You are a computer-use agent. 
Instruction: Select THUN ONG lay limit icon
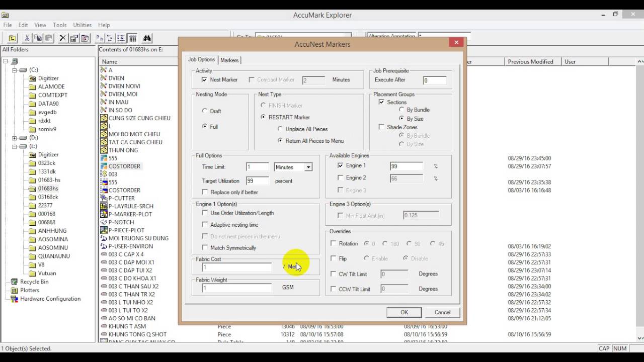tap(104, 150)
